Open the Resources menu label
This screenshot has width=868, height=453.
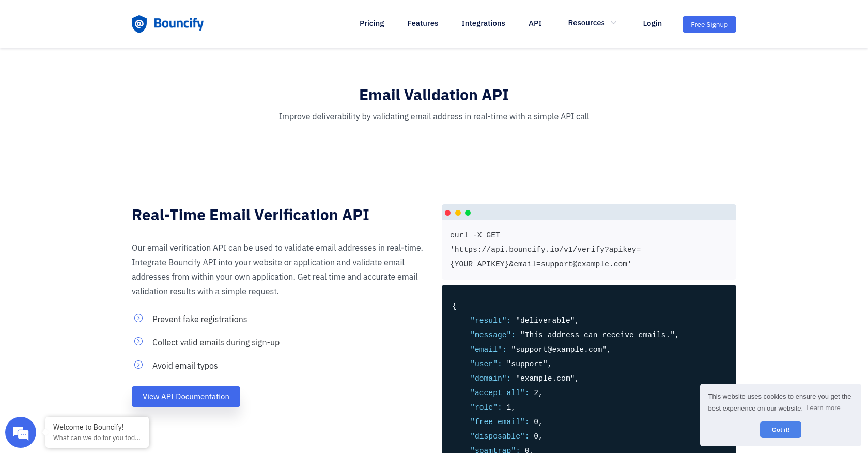click(586, 23)
